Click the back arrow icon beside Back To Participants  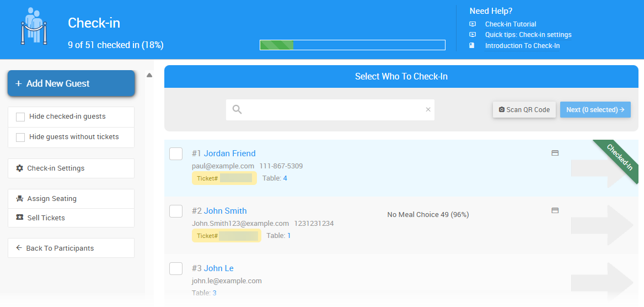tap(19, 248)
